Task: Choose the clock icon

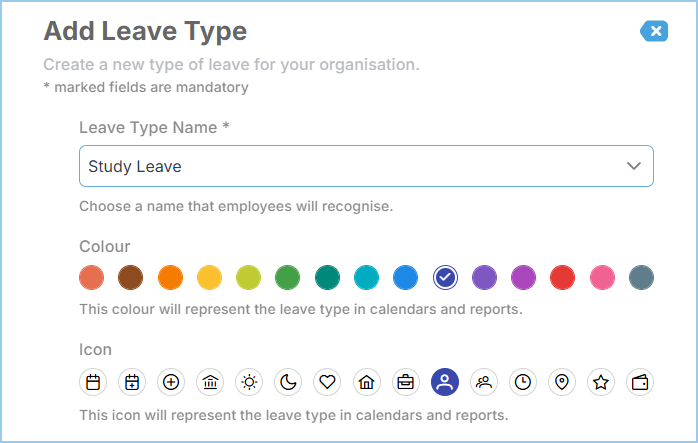Action: tap(523, 382)
